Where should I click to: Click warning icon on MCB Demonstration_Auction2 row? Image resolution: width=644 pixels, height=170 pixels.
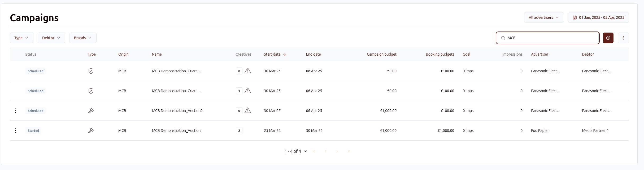(247, 110)
